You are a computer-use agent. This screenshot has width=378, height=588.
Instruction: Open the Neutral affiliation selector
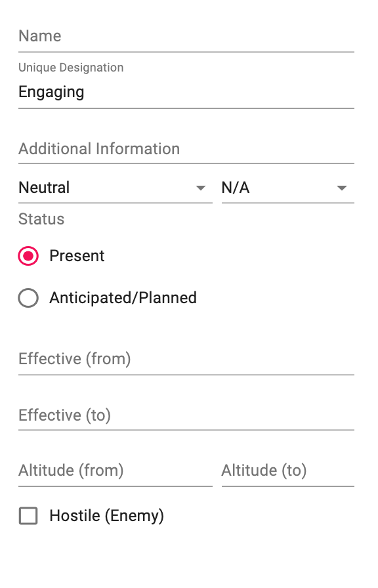[98, 188]
